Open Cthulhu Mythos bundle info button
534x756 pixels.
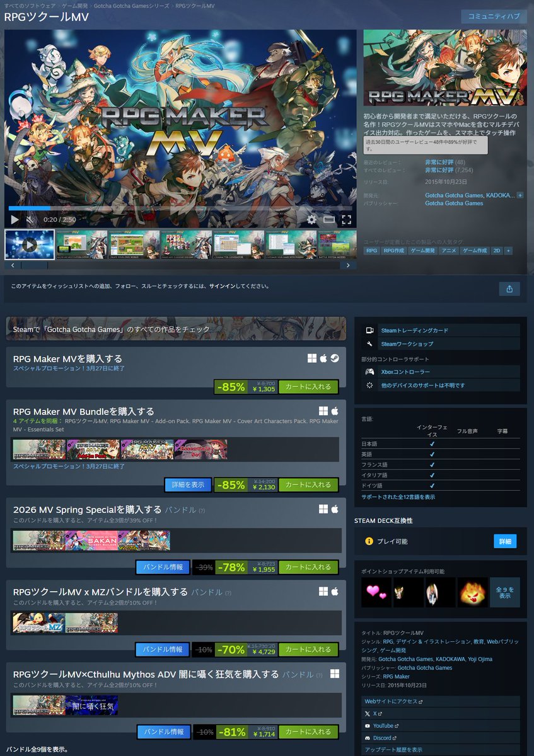tap(163, 731)
